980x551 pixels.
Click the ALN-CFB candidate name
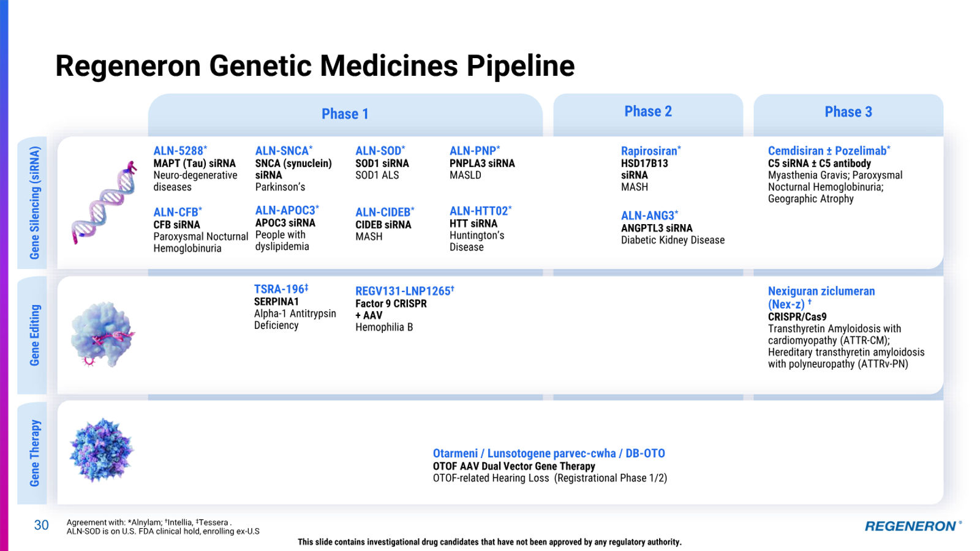(177, 212)
